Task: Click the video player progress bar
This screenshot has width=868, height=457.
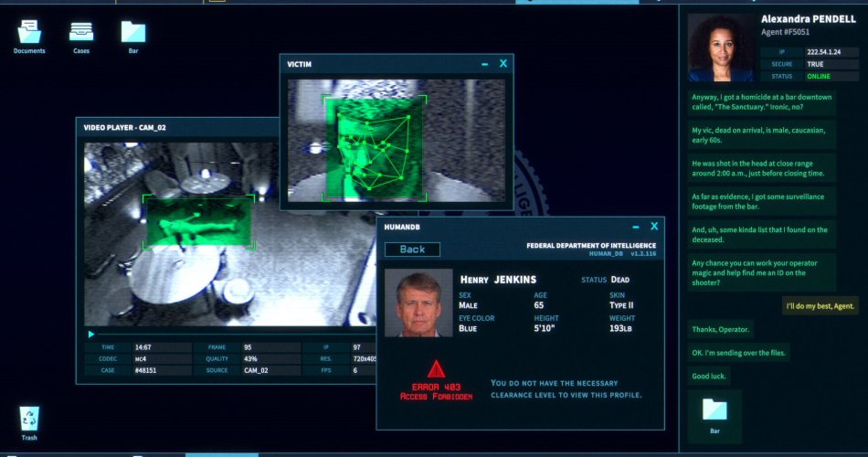Action: point(237,334)
